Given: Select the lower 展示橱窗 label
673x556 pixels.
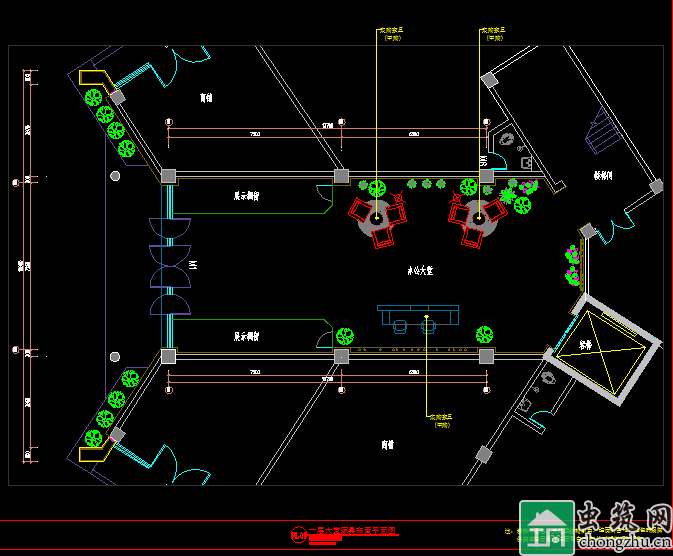Looking at the screenshot, I should click(247, 337).
